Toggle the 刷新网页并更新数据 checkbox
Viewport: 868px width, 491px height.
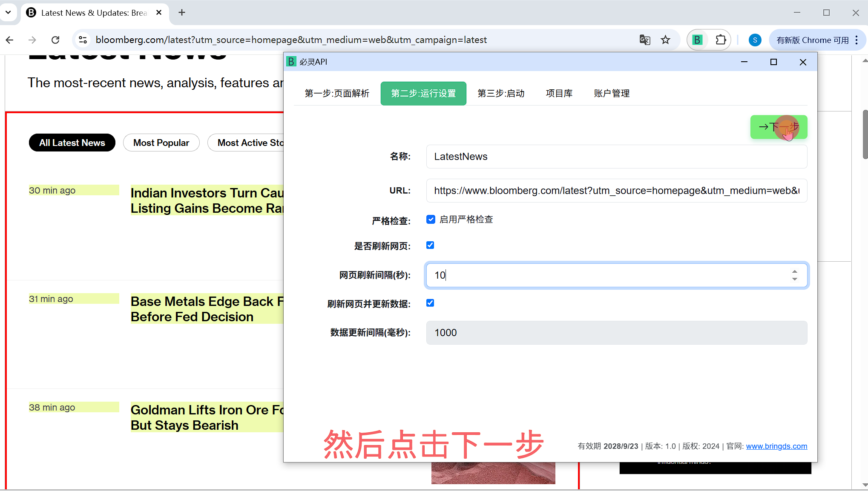(x=430, y=303)
